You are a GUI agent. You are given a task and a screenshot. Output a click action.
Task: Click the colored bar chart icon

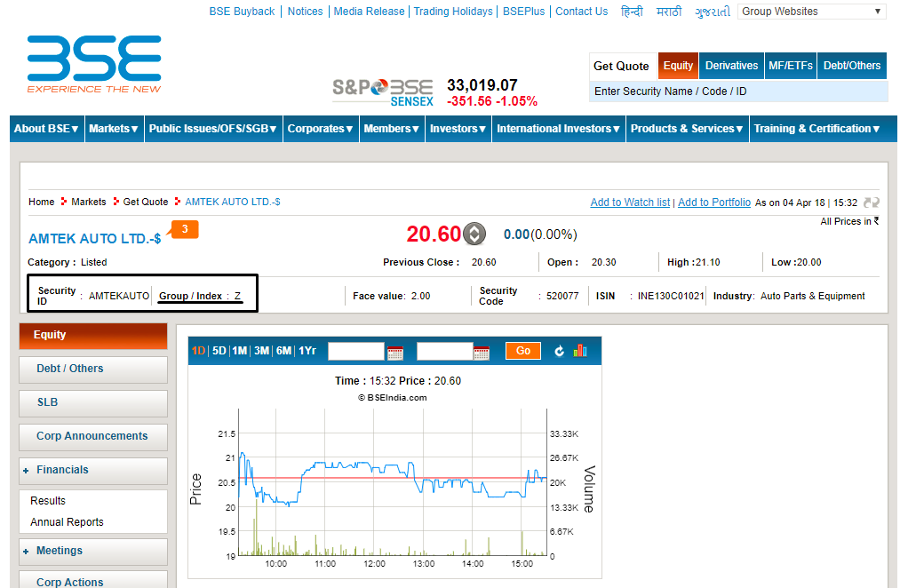point(580,350)
